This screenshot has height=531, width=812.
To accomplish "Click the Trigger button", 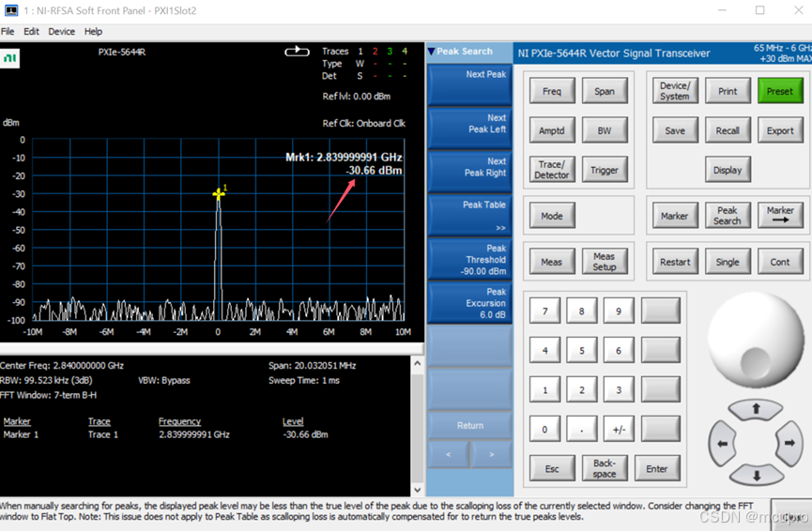I will click(x=605, y=170).
